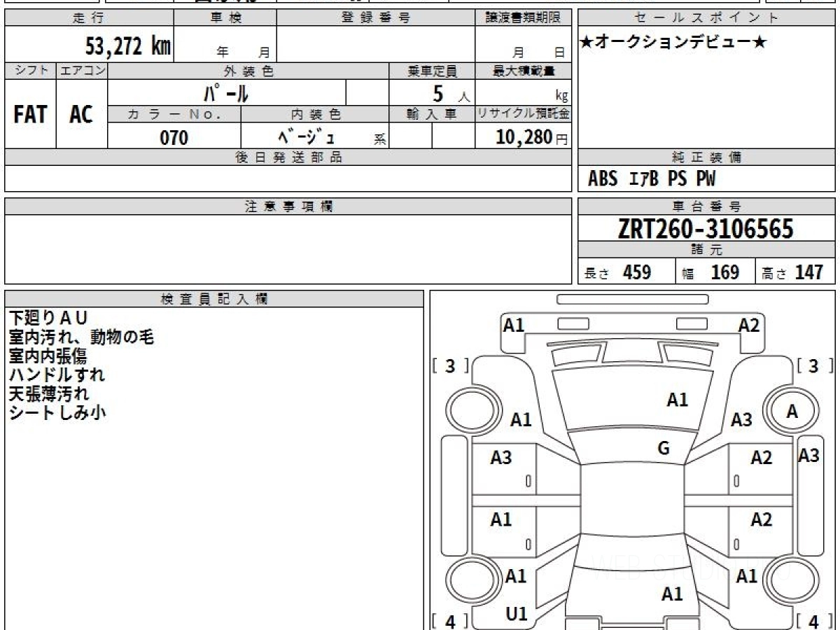Select the width value 幅 169

point(710,272)
